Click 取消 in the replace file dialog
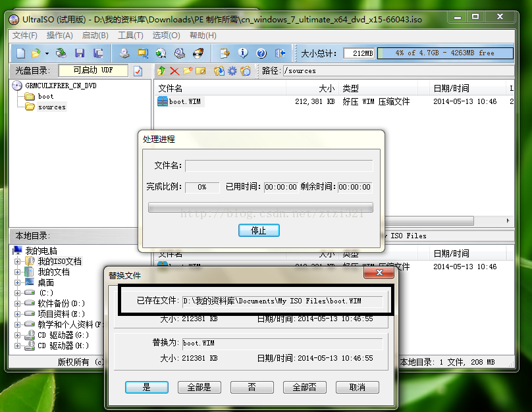Screen dimensions: 532x412 pos(358,387)
